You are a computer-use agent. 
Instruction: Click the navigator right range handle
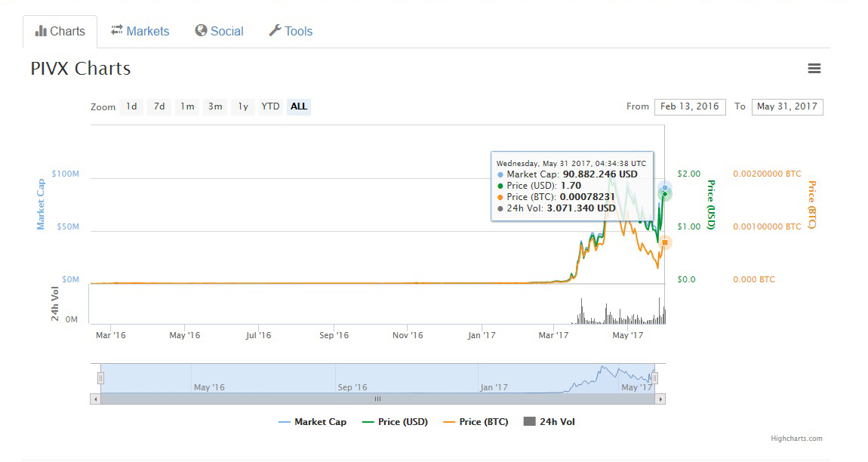[x=655, y=378]
